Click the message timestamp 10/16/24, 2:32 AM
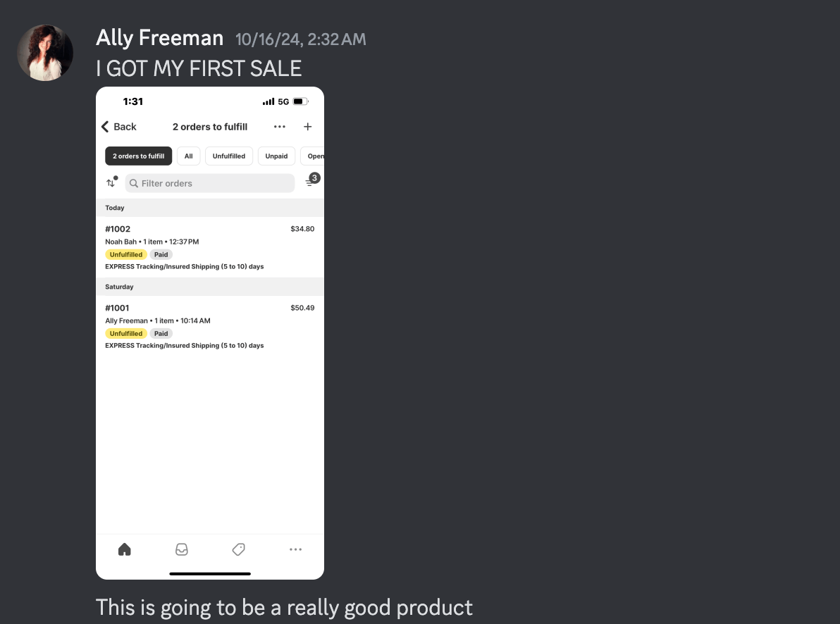This screenshot has width=840, height=624. click(x=300, y=39)
